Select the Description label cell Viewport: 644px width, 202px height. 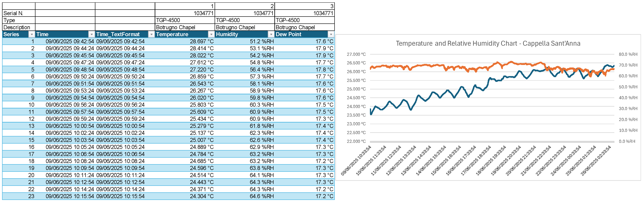(x=19, y=27)
